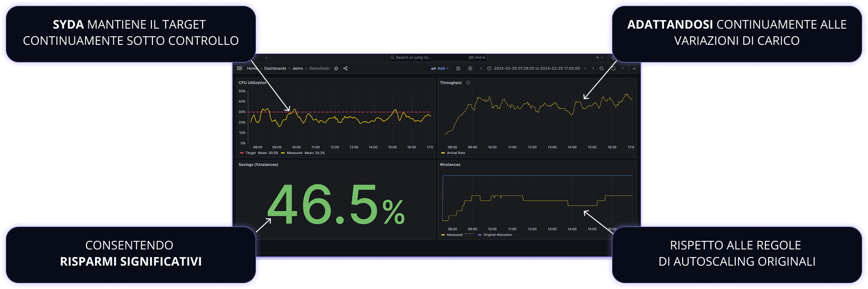Star the DemoDash dashboard
Image resolution: width=868 pixels, height=289 pixels.
coord(336,69)
